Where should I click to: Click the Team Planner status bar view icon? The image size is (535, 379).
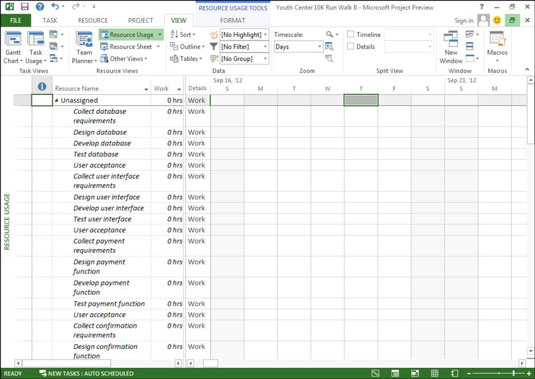tap(415, 374)
